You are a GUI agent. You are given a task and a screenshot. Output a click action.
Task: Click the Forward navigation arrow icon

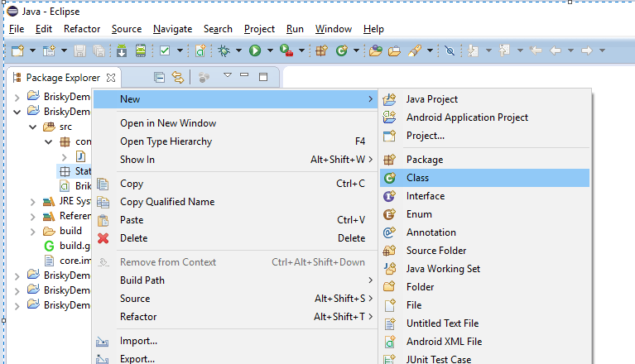pyautogui.click(x=586, y=50)
